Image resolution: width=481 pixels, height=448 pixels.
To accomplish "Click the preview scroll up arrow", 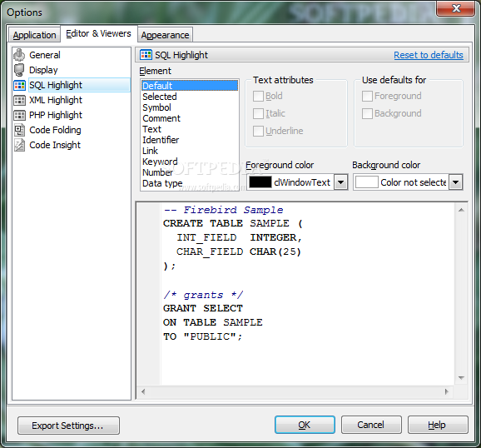I will 461,210.
